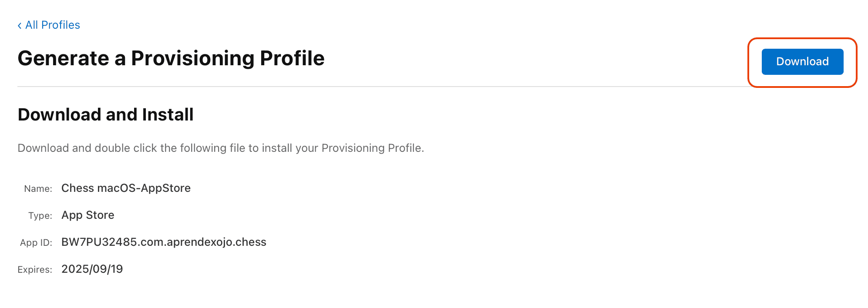Click the App ID field label
Screen dimensions: 868x308
click(36, 242)
